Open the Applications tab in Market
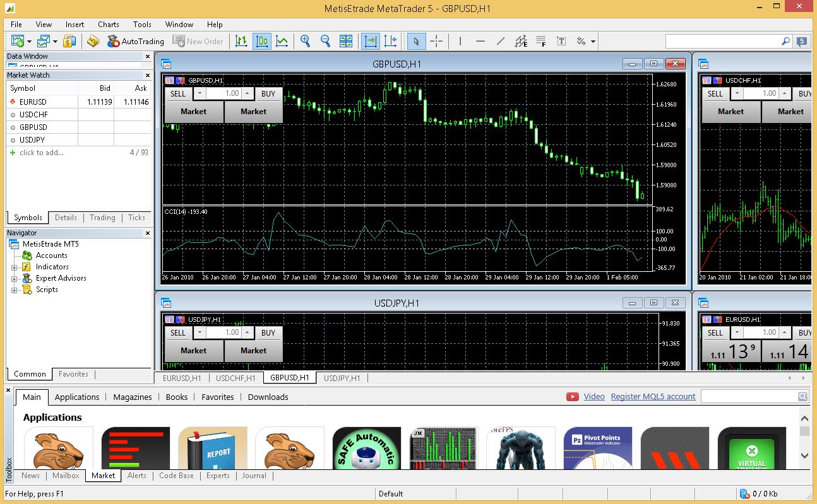The image size is (817, 504). coord(77,397)
